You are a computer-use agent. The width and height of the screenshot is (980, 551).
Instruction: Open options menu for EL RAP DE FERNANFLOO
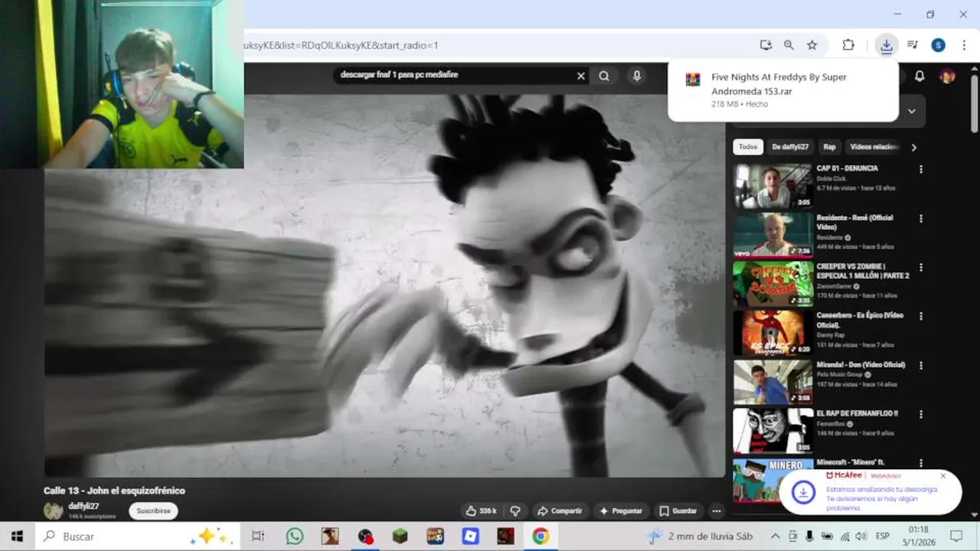pyautogui.click(x=921, y=414)
